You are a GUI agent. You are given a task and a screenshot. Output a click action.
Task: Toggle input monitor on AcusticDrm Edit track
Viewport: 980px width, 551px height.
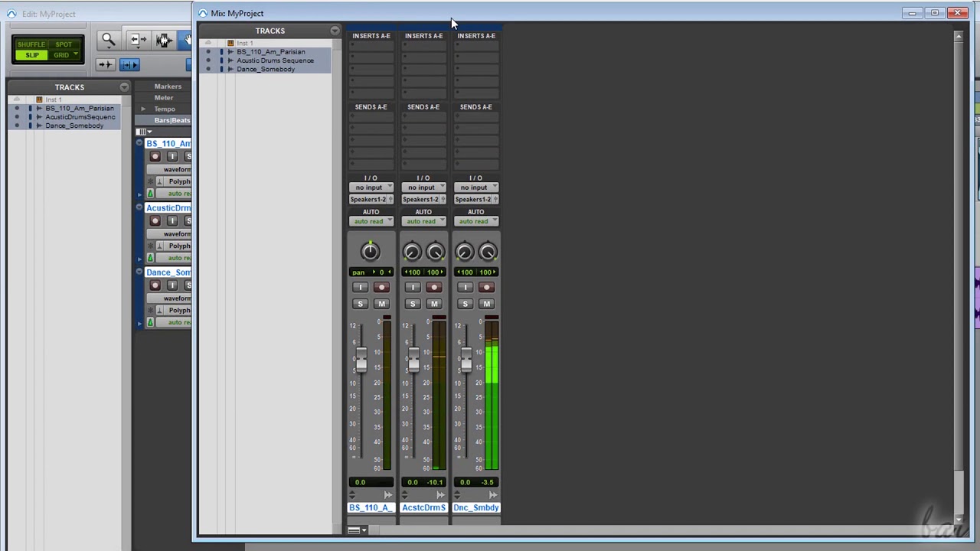(171, 220)
